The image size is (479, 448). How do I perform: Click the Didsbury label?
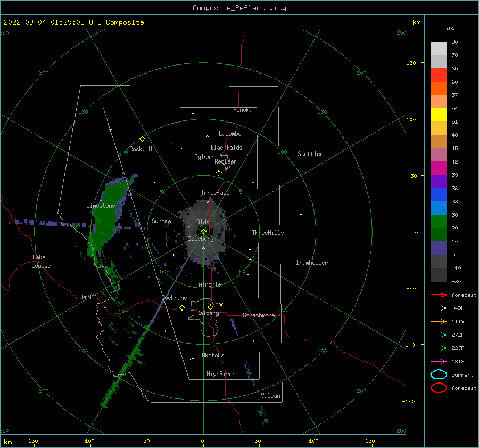point(201,239)
